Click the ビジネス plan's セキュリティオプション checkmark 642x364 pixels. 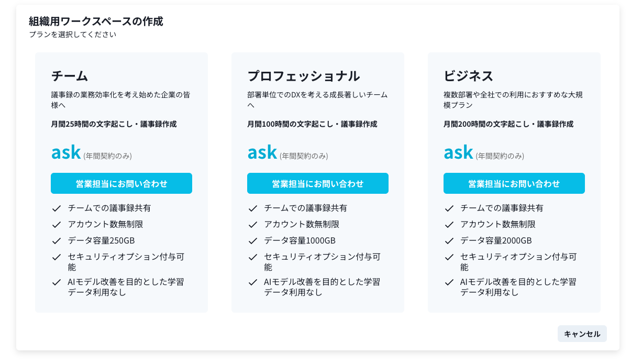coord(449,257)
